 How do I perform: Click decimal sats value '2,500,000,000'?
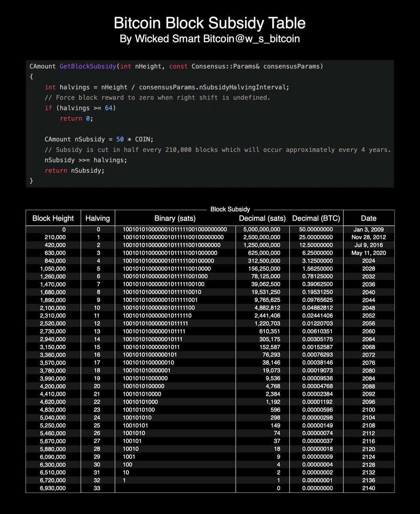(x=261, y=237)
